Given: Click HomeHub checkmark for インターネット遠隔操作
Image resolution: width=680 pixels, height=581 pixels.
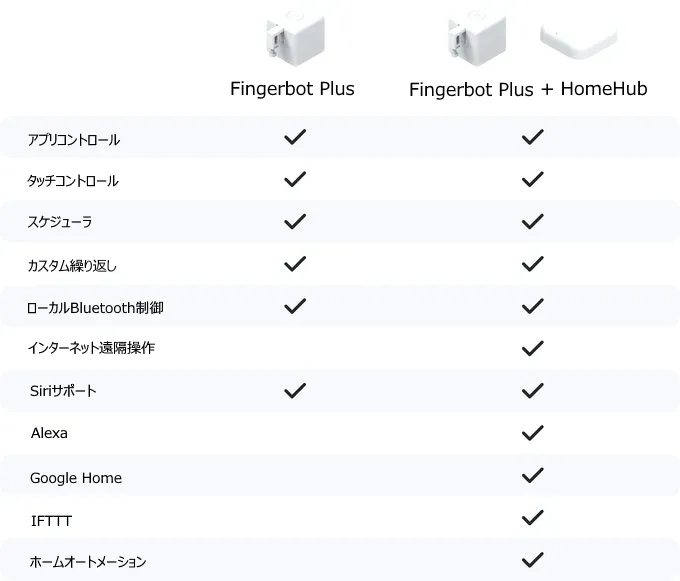Looking at the screenshot, I should pos(533,348).
